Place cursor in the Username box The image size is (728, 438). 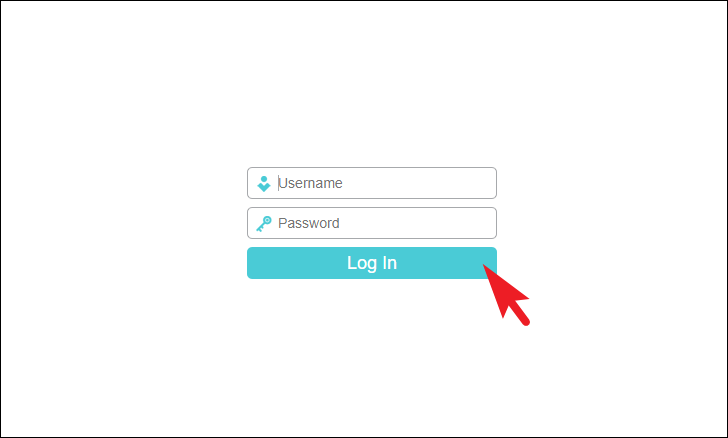tap(372, 183)
